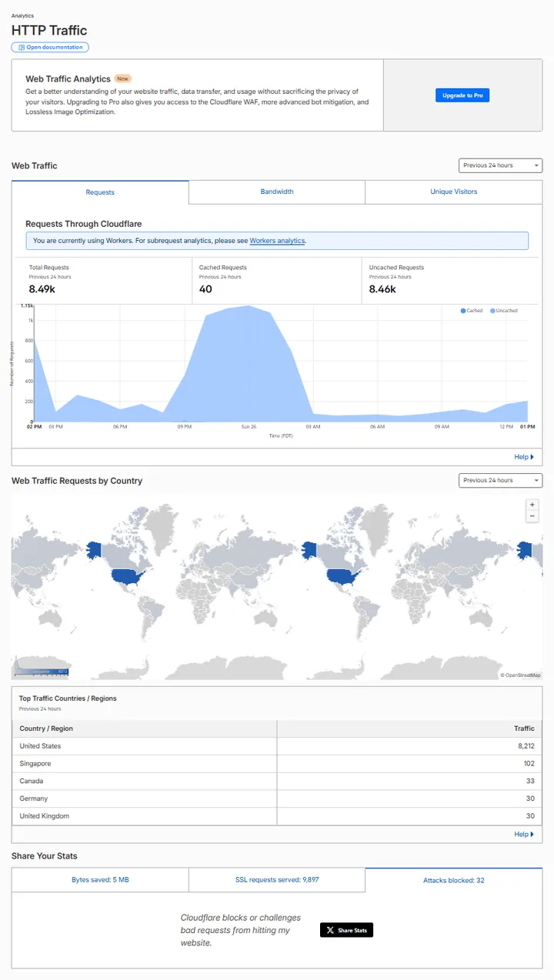Viewport: 554px width, 980px height.
Task: Open documentation link under HTTP Traffic
Action: tap(50, 47)
